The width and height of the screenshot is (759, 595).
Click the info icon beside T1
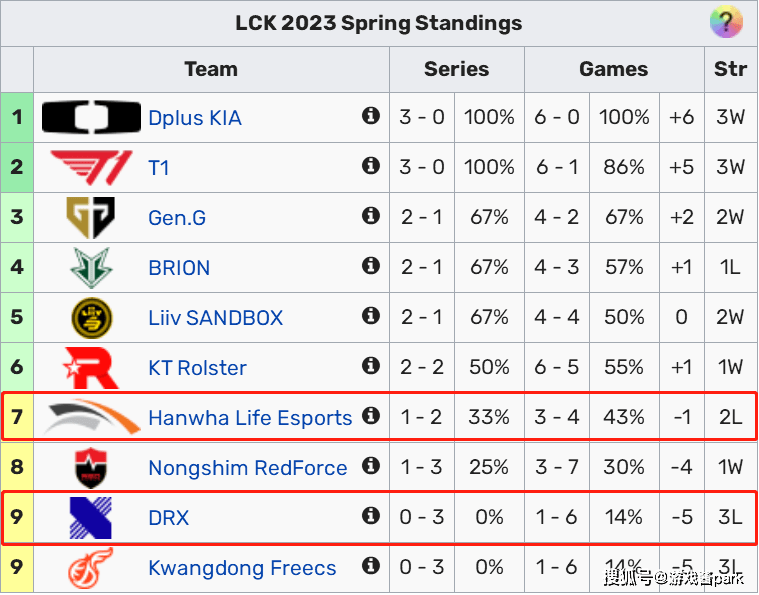pyautogui.click(x=370, y=166)
